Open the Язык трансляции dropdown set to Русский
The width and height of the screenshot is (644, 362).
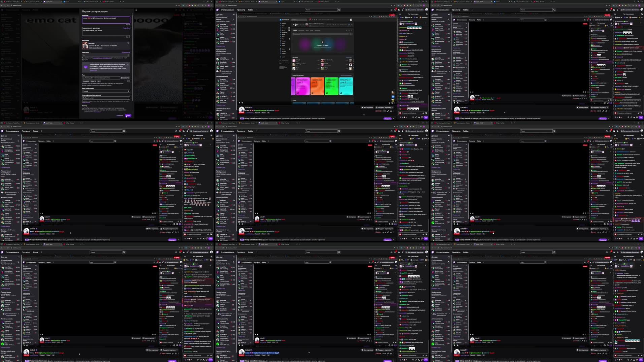(106, 91)
